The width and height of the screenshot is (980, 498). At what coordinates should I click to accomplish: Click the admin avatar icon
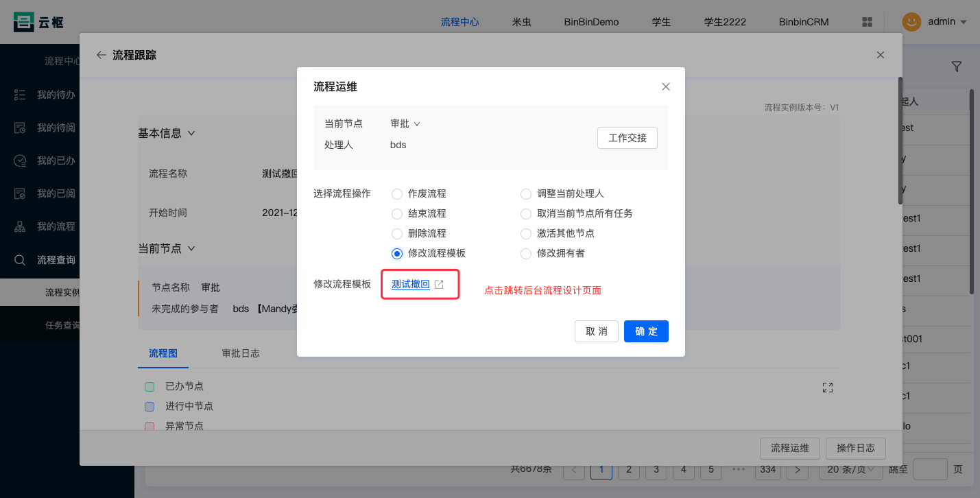(x=911, y=22)
